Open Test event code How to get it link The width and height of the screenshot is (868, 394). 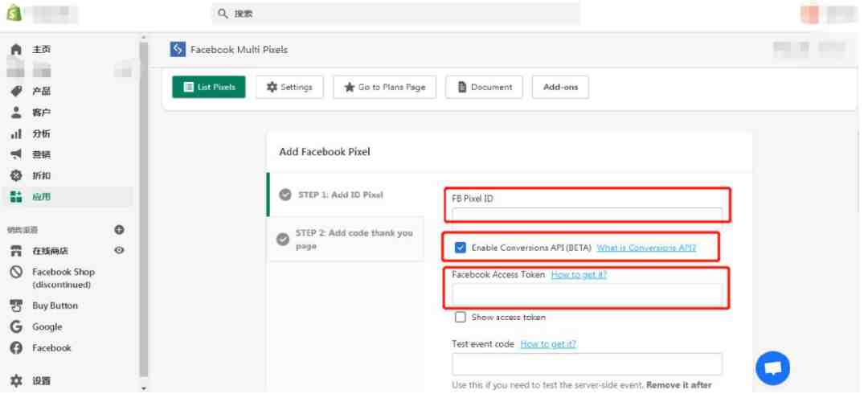[x=548, y=344]
